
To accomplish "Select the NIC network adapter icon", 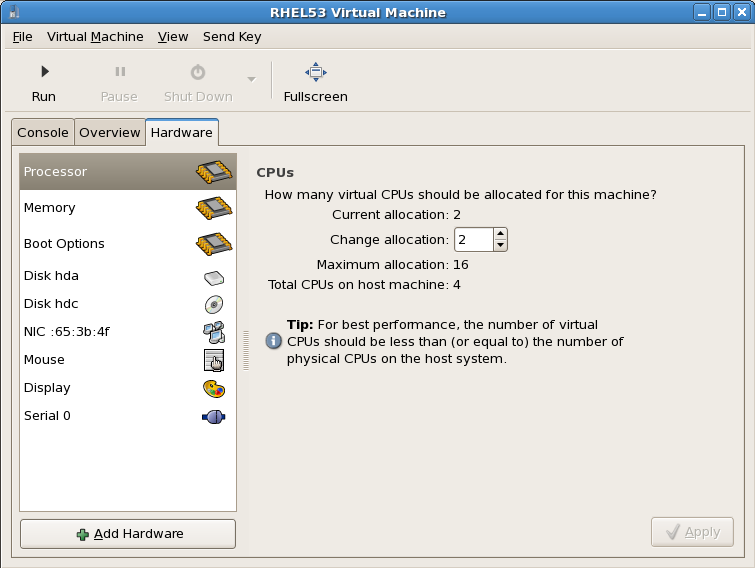I will pos(214,332).
